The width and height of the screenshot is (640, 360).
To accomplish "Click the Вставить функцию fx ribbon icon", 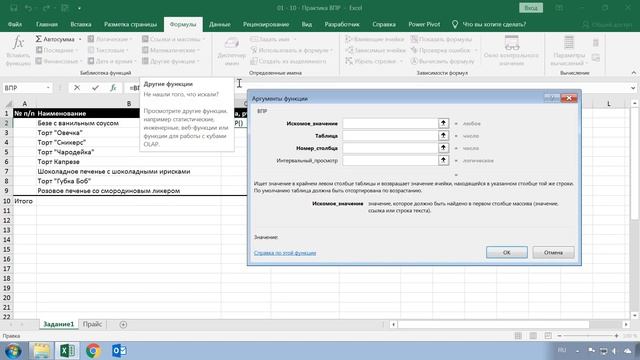I will 18,51.
